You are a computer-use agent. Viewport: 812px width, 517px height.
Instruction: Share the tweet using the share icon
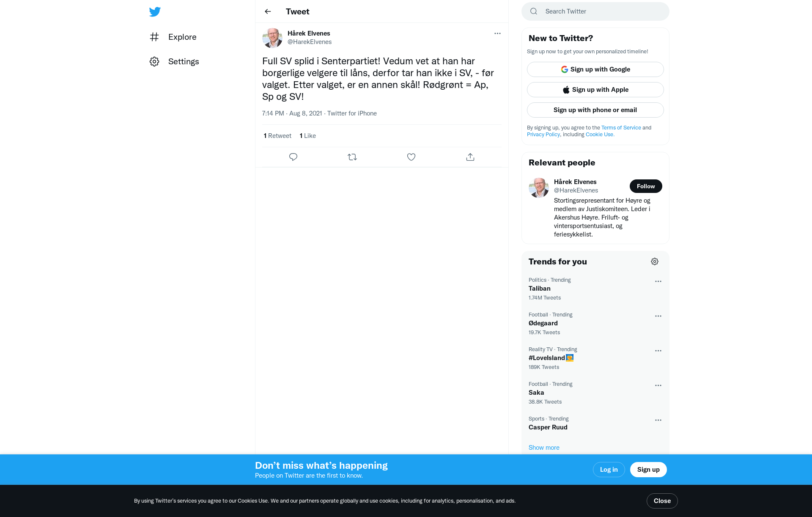pyautogui.click(x=470, y=157)
